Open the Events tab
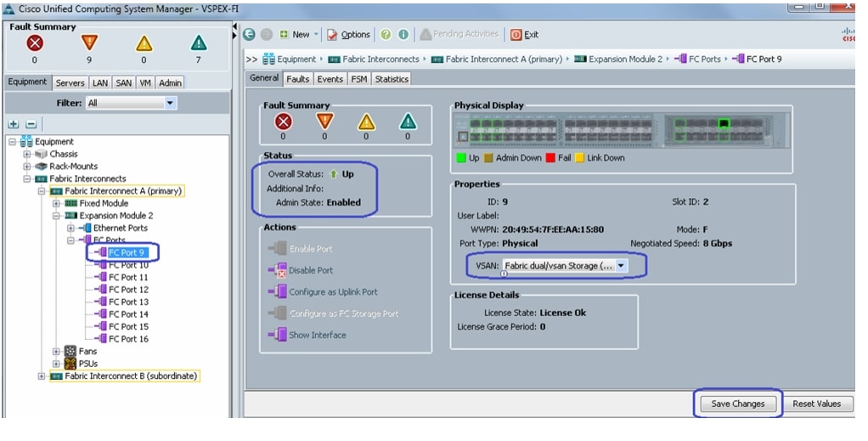 [330, 79]
